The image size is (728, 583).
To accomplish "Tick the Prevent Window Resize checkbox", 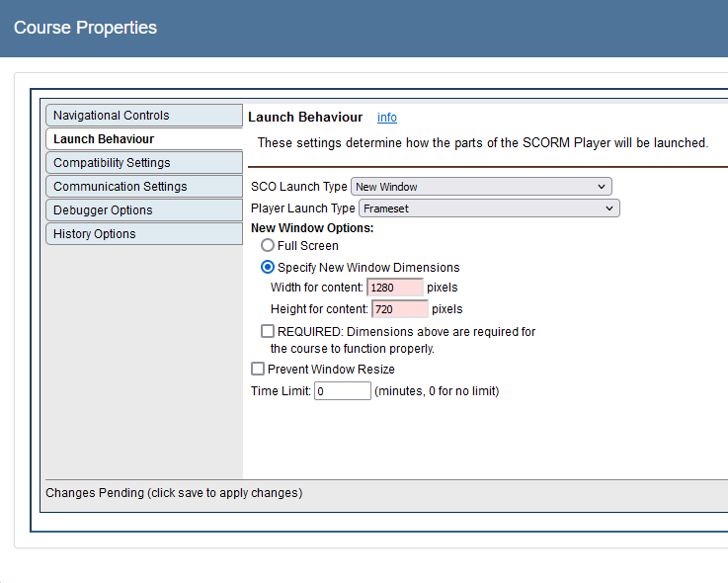I will [258, 369].
